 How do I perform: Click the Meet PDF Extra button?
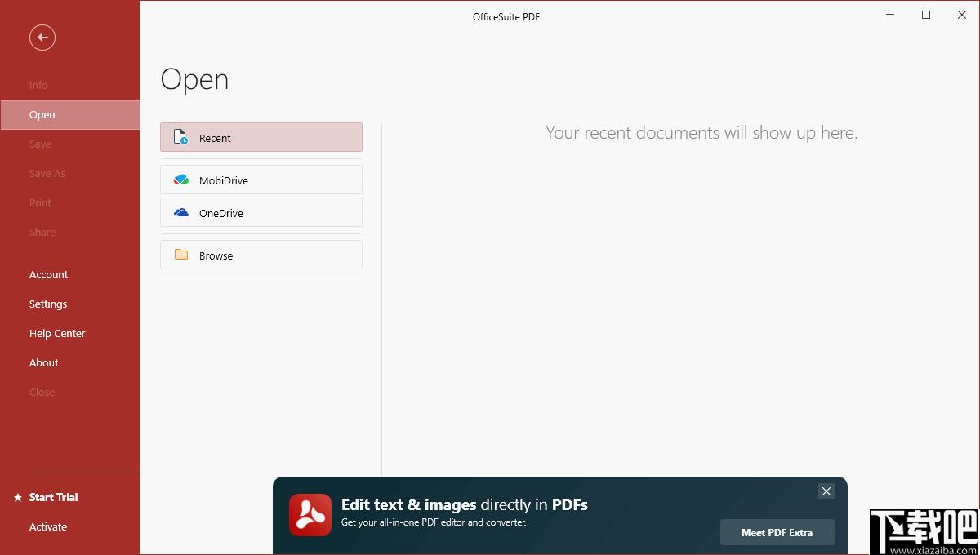click(777, 532)
